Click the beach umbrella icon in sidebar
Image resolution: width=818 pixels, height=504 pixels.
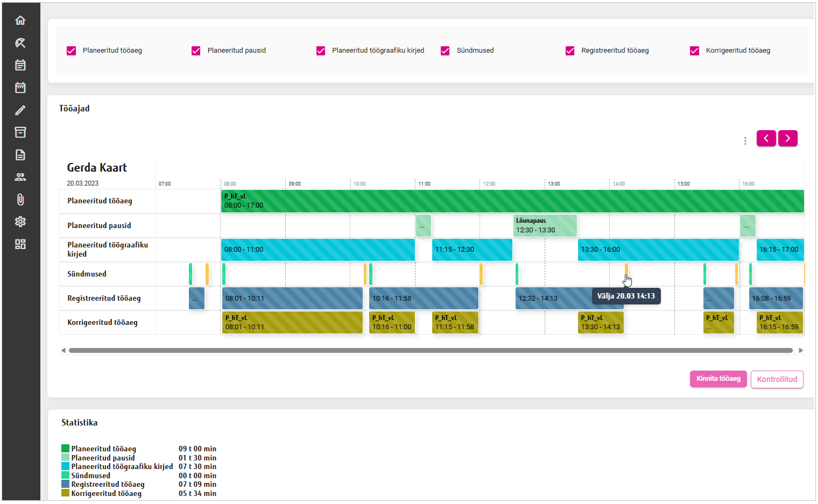pyautogui.click(x=20, y=43)
